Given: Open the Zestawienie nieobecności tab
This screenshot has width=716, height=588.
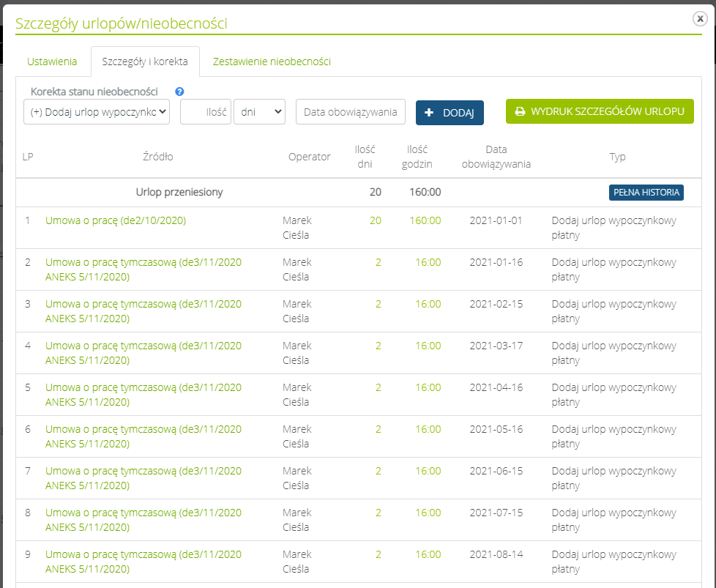Looking at the screenshot, I should (272, 62).
